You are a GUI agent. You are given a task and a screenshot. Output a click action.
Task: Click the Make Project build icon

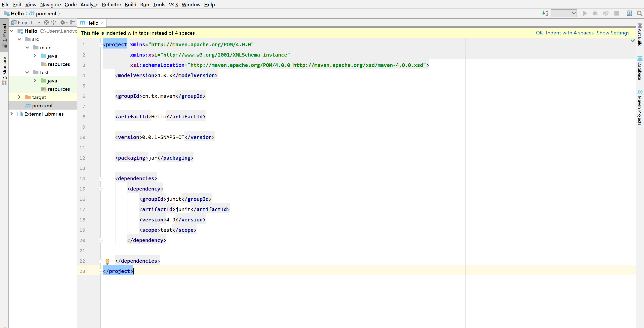545,13
